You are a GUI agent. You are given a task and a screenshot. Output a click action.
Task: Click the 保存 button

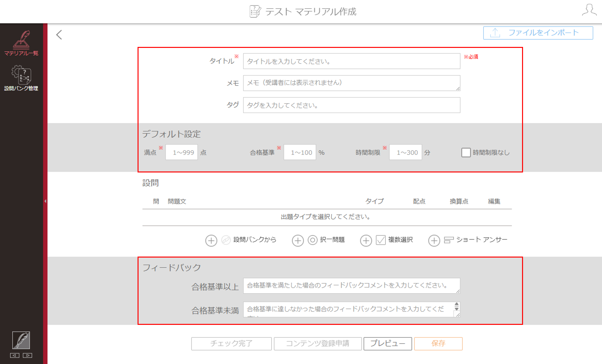[x=438, y=344]
